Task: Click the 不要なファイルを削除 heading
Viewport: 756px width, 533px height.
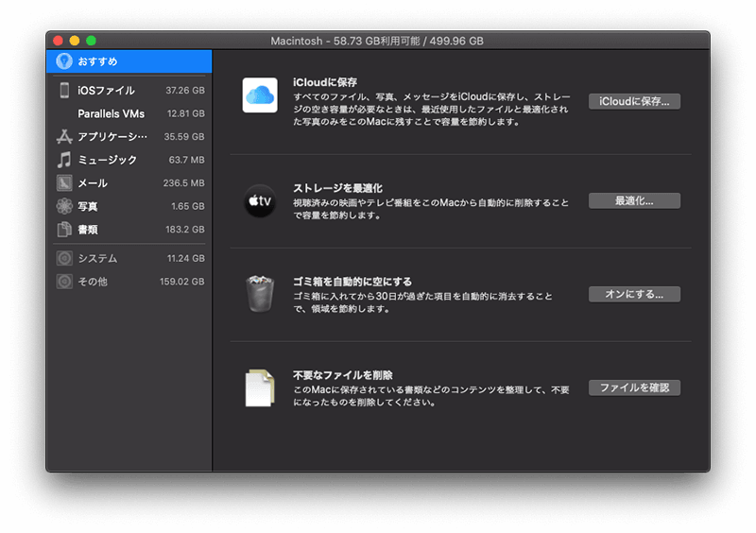Action: [343, 375]
